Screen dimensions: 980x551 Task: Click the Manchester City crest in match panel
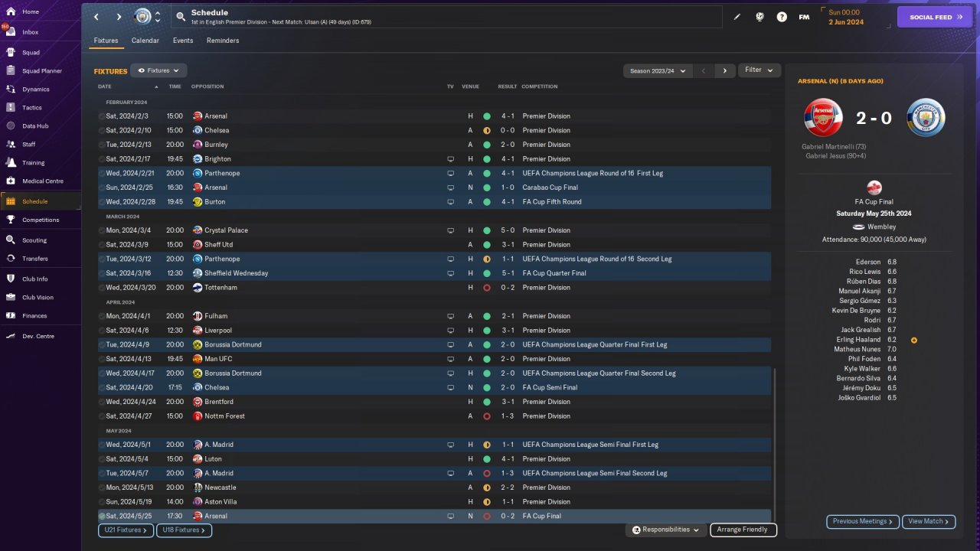point(926,118)
